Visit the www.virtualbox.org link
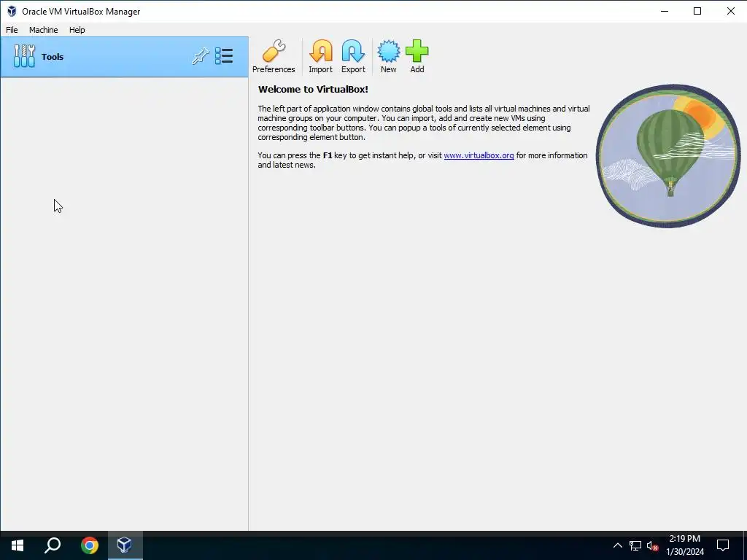This screenshot has width=747, height=560. pos(479,155)
